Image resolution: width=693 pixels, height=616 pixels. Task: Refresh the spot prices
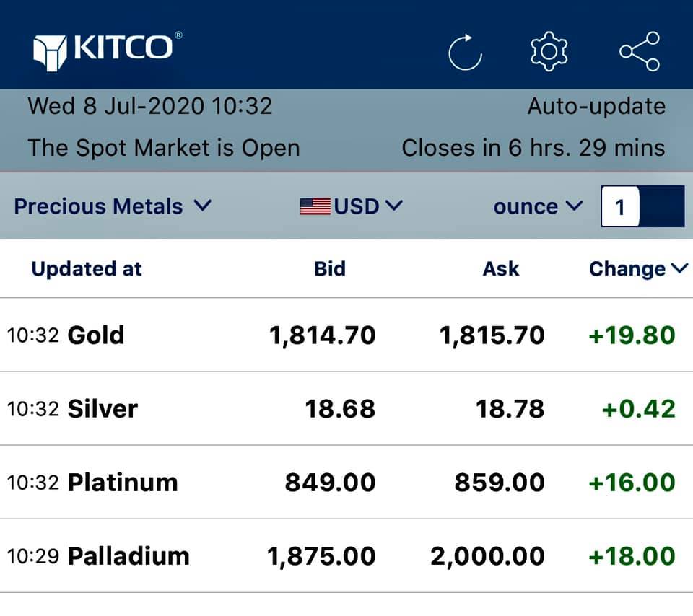464,52
